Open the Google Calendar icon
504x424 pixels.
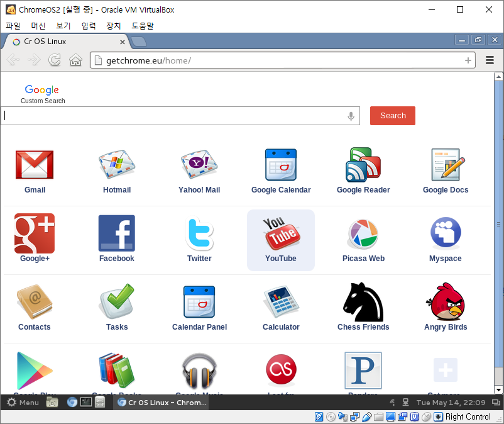tap(281, 165)
